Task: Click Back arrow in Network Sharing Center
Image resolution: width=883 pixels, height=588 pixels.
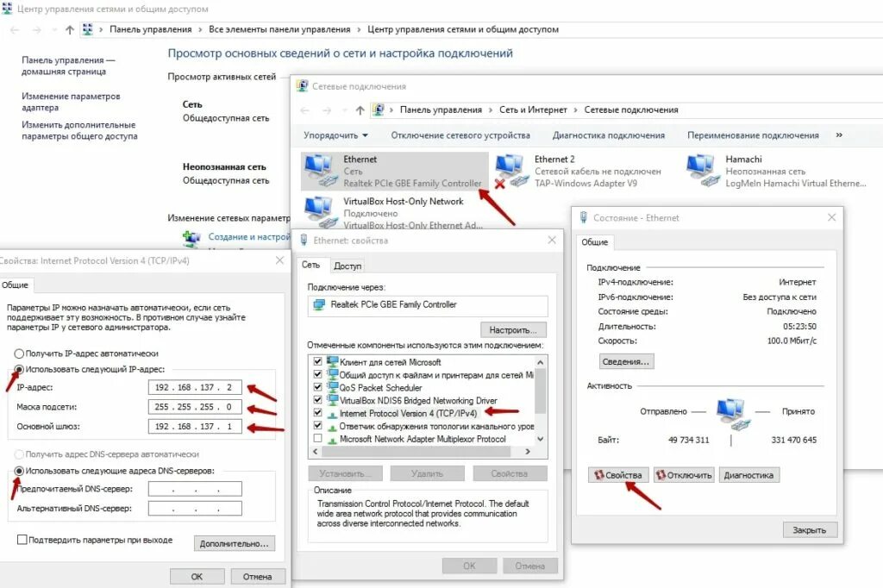Action: (x=15, y=30)
